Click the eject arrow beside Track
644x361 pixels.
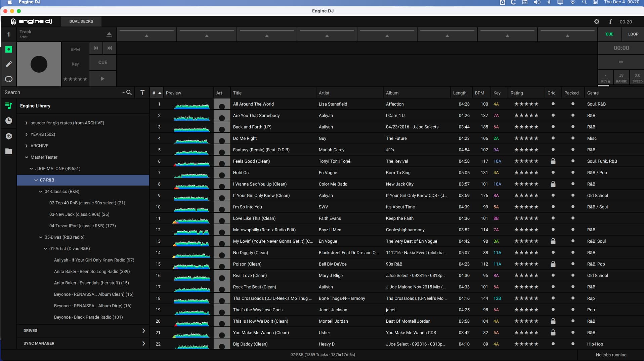click(109, 34)
